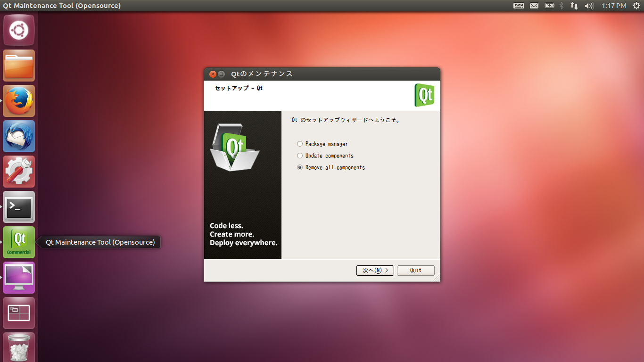Open the system power gear menu
The image size is (644, 362).
[636, 6]
